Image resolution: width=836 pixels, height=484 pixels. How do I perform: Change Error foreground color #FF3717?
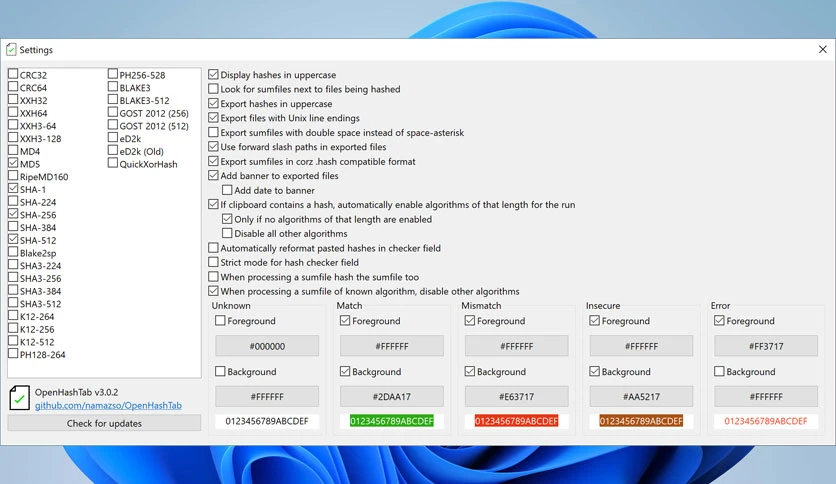(x=766, y=346)
